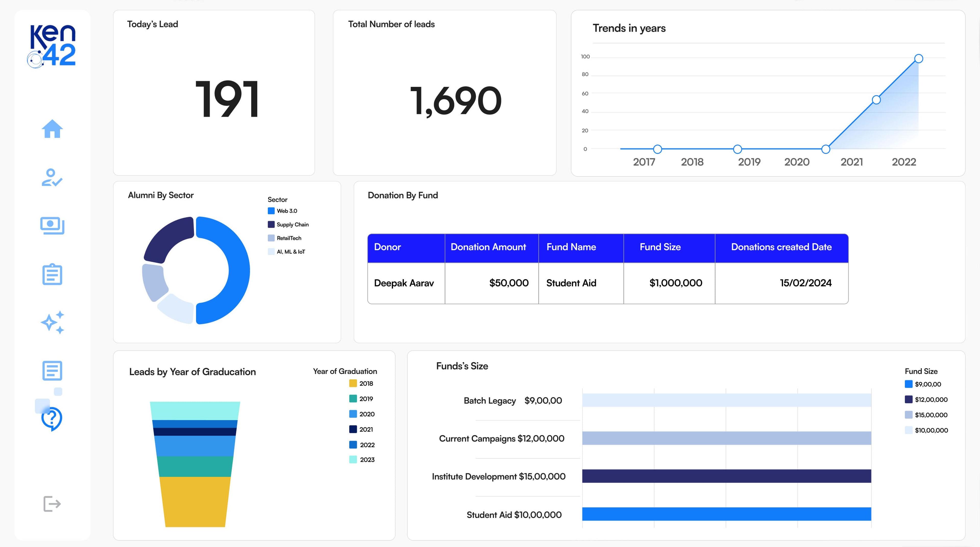Click the $12,00,000 Fund Size legend swatch
This screenshot has width=980, height=547.
[x=909, y=399]
